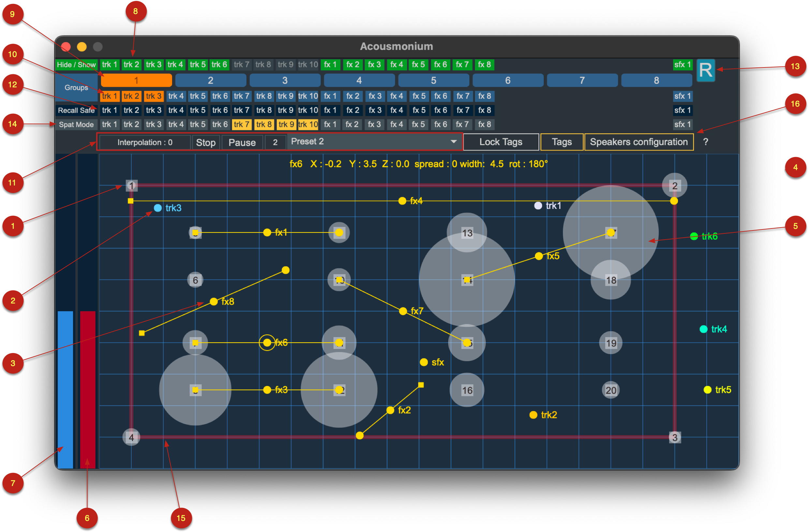This screenshot has height=532, width=809.
Task: Select the fx2 source center dot
Action: tap(390, 410)
